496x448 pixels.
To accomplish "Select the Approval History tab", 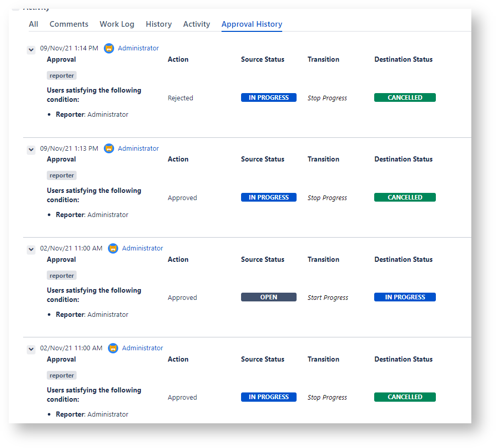I will pos(251,24).
